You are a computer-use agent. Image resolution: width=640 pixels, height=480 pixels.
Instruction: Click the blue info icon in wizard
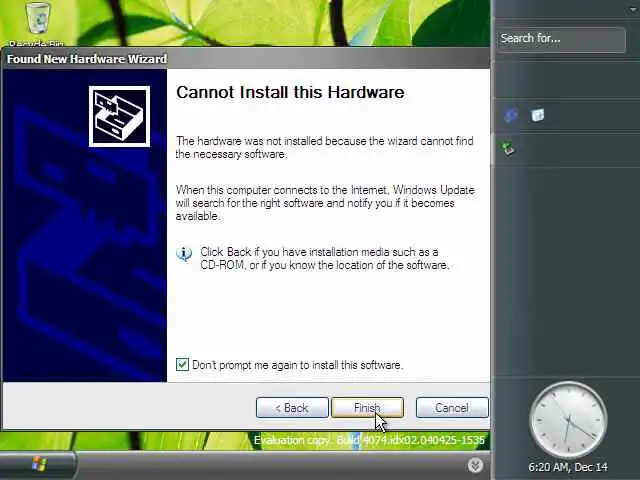coord(184,253)
